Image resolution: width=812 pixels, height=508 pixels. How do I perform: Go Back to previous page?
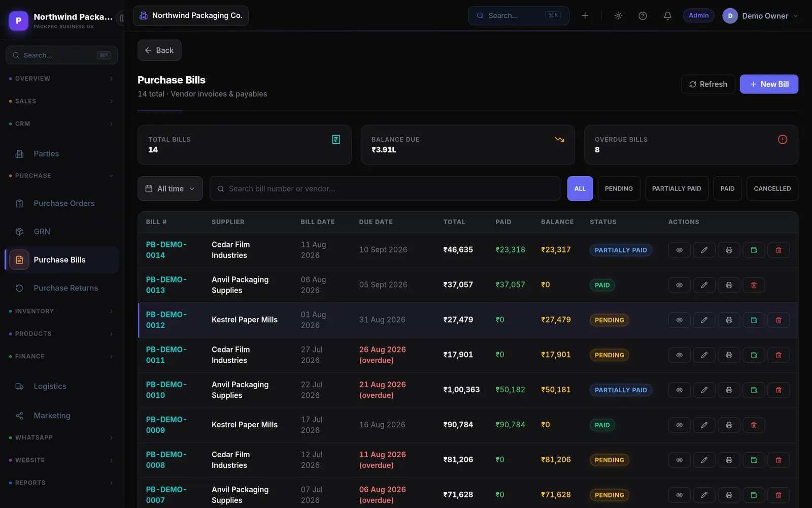(x=159, y=50)
